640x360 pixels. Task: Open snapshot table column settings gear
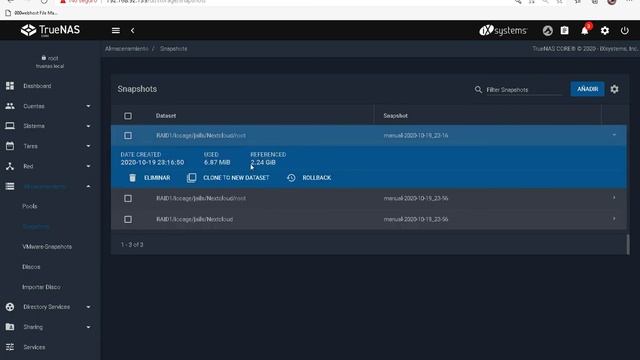click(x=614, y=89)
